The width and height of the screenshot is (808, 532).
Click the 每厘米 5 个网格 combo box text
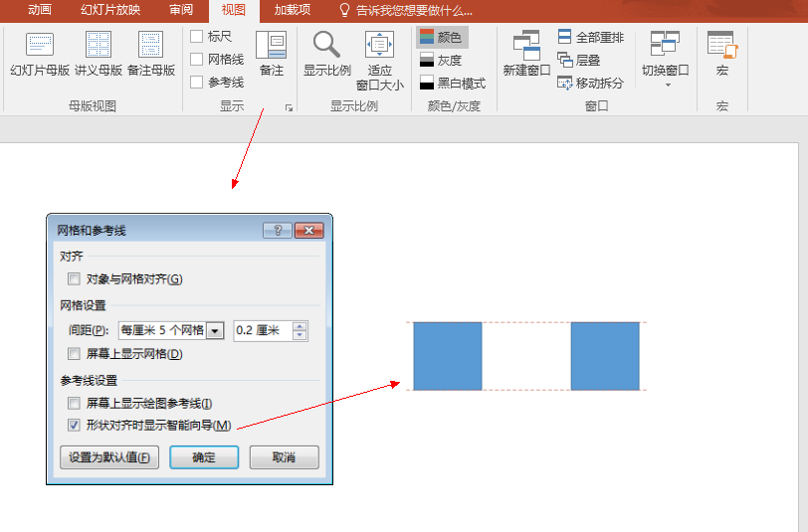coord(162,330)
